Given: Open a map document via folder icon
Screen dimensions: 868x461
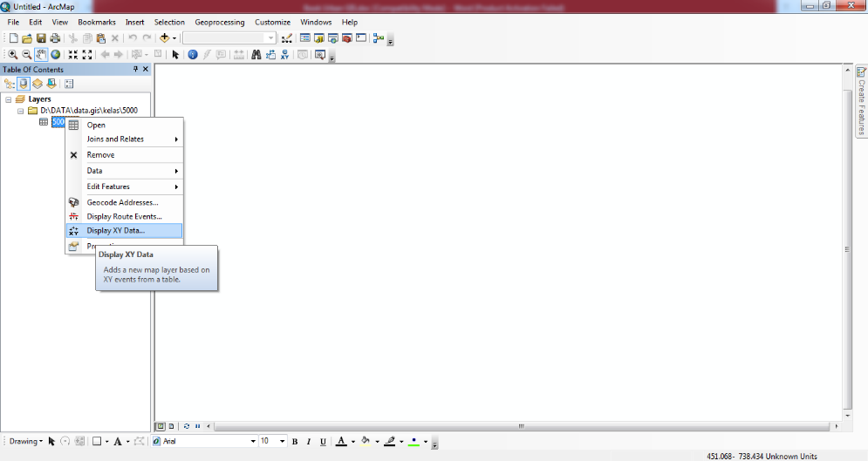Looking at the screenshot, I should (27, 38).
